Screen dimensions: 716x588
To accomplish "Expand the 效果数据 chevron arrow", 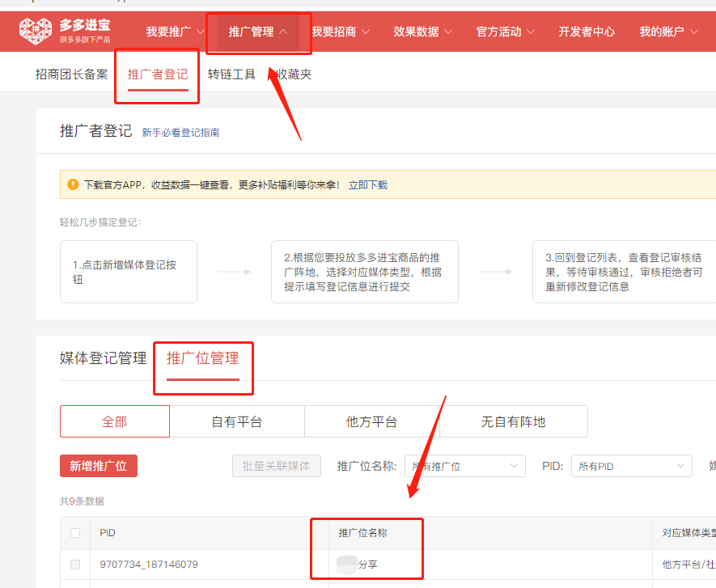I will [x=448, y=32].
